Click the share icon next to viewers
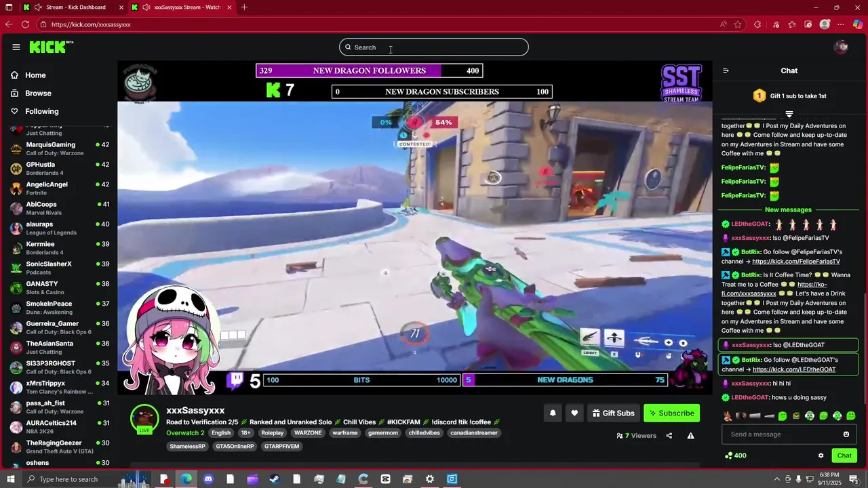 click(669, 436)
